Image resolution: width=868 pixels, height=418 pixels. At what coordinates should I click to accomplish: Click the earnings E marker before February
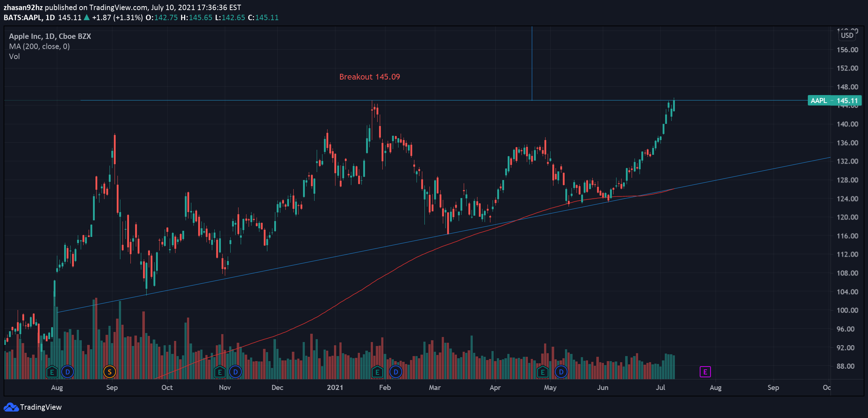pyautogui.click(x=377, y=372)
